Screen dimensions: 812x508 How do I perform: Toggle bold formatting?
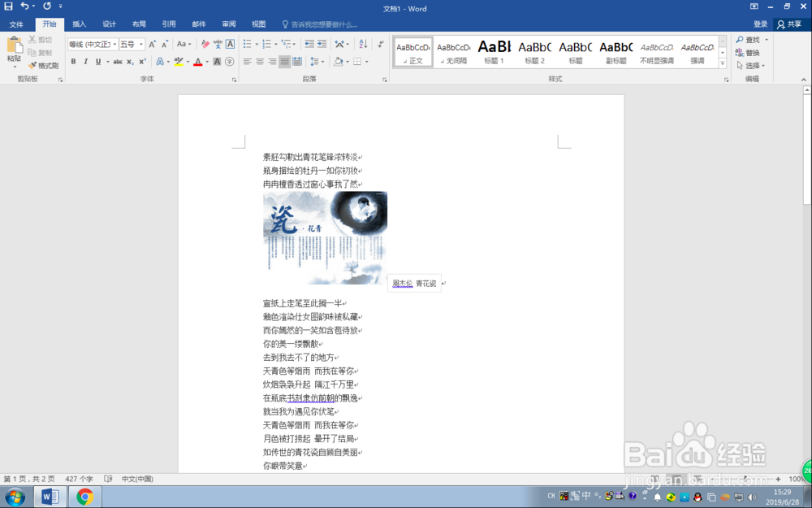[x=73, y=62]
